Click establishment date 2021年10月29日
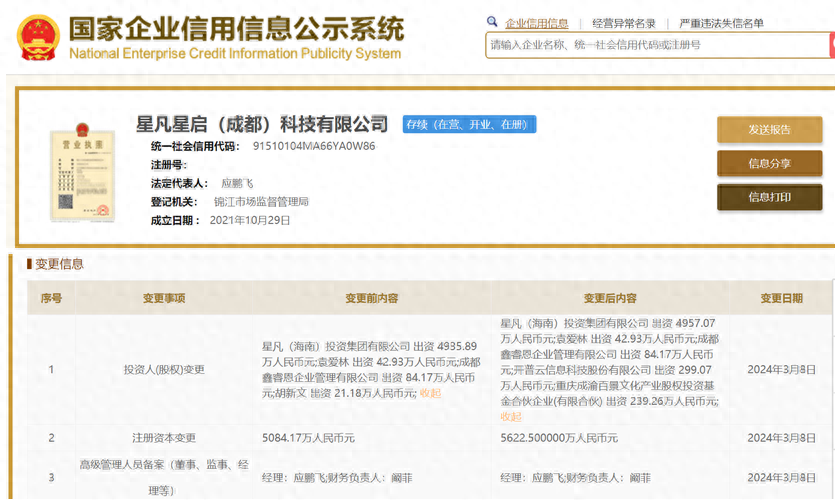Screen dimensions: 835x504 [250, 221]
